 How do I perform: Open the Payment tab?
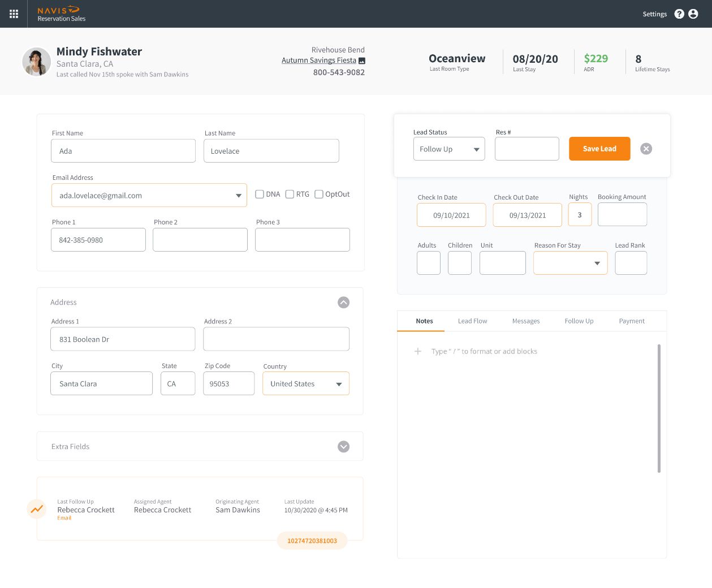click(x=631, y=321)
